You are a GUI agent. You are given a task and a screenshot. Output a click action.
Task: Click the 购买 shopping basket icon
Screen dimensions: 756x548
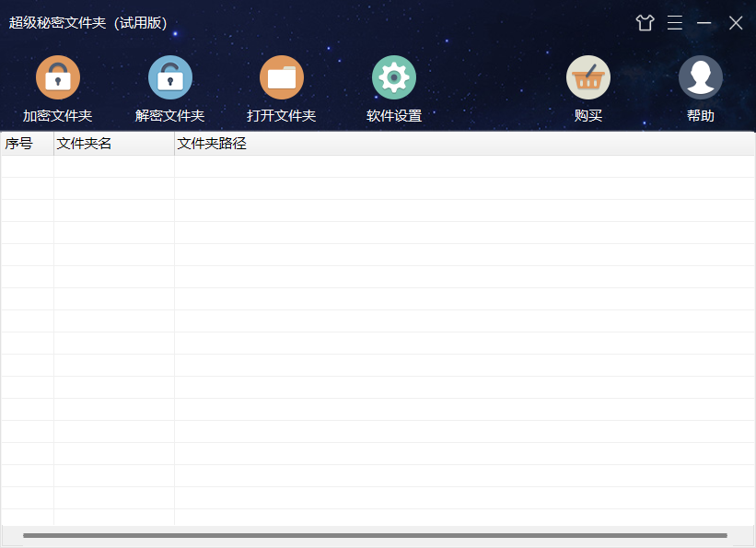point(588,77)
